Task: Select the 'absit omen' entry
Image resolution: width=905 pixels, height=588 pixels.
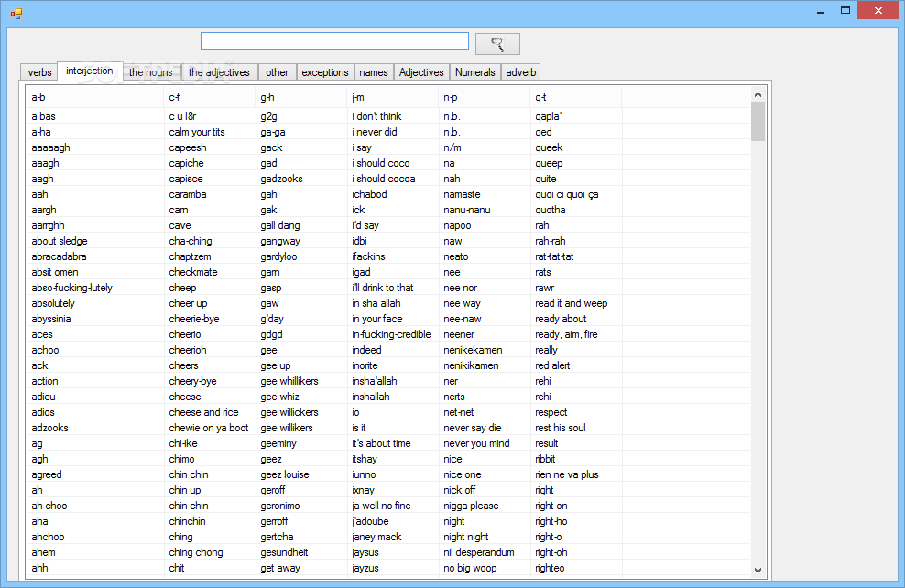Action: coord(55,272)
